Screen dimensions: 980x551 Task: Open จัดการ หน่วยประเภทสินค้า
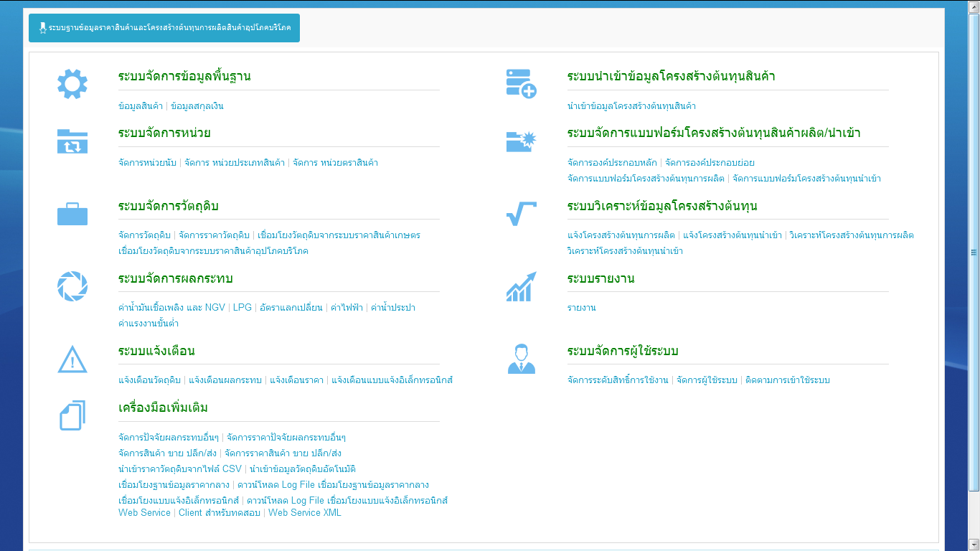[235, 163]
